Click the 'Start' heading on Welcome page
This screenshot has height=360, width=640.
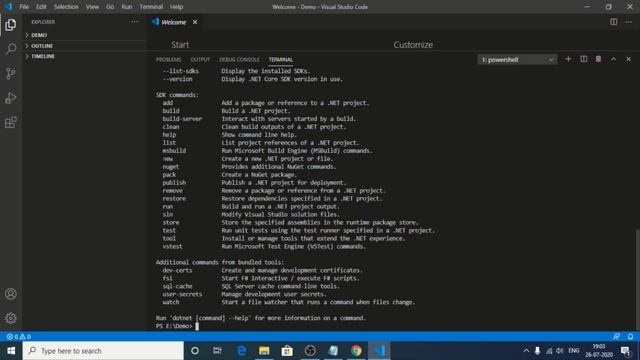click(180, 45)
